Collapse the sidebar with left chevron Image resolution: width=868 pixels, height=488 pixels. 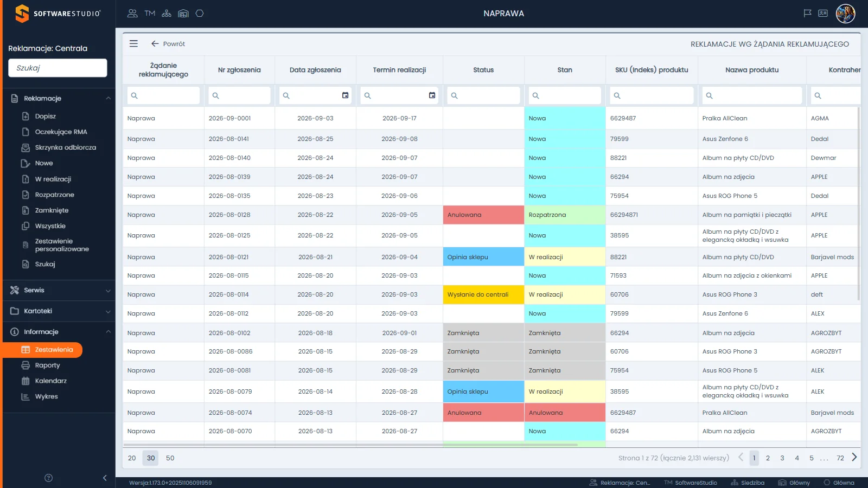tap(105, 478)
